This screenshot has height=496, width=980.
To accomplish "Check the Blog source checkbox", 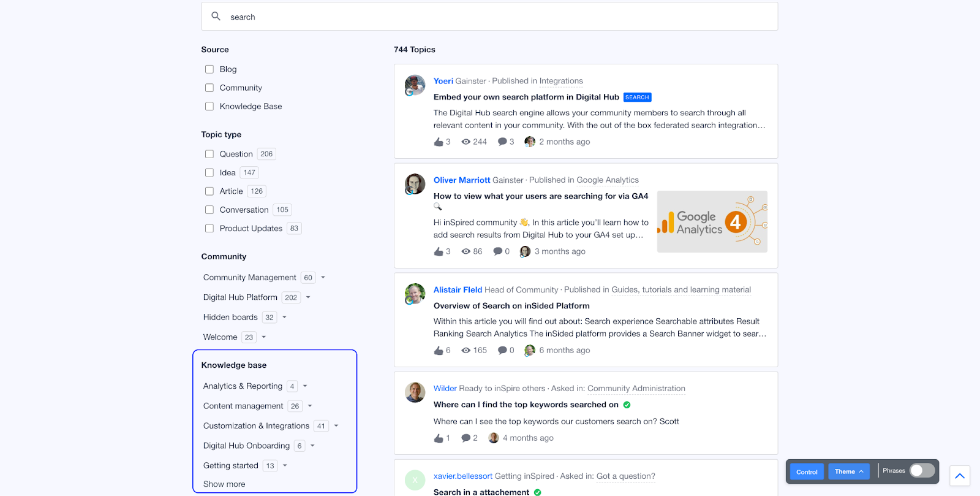I will click(x=209, y=69).
